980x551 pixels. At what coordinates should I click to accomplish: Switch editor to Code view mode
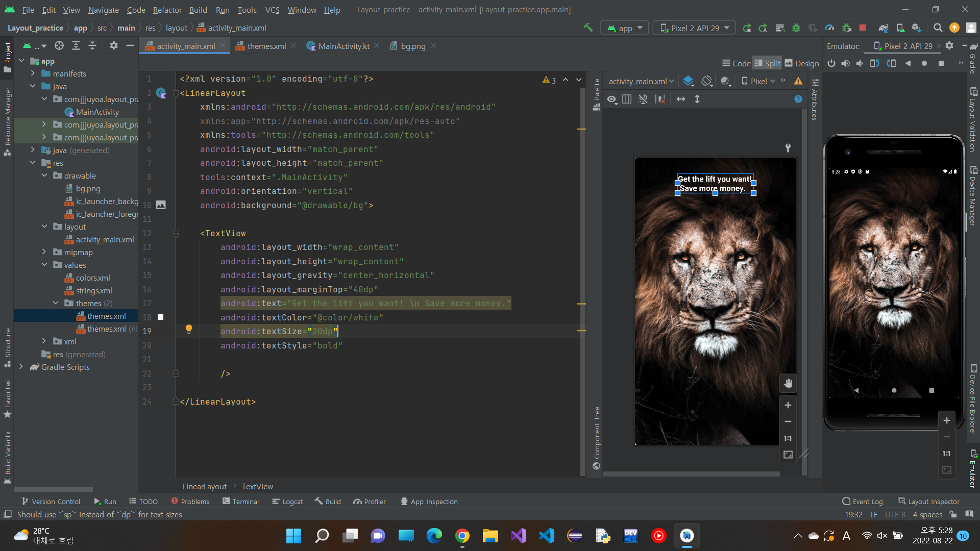pos(736,63)
